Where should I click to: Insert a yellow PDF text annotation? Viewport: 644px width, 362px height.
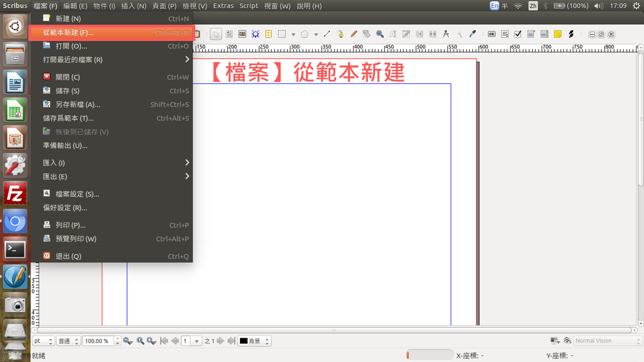click(x=558, y=34)
